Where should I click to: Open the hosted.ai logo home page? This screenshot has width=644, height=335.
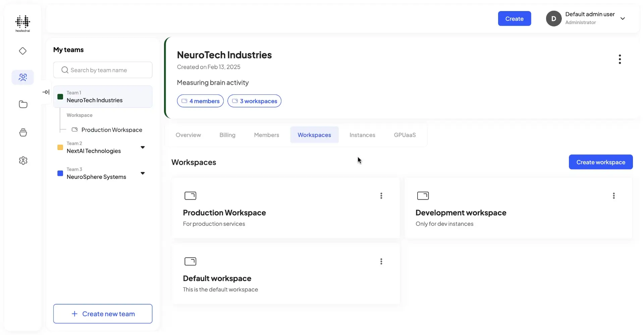[22, 23]
